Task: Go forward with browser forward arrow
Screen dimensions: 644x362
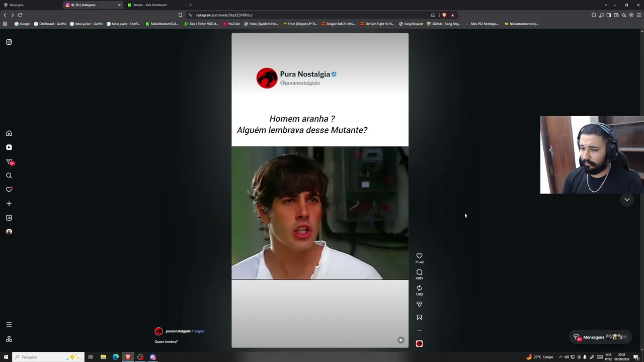Action: pos(13,15)
